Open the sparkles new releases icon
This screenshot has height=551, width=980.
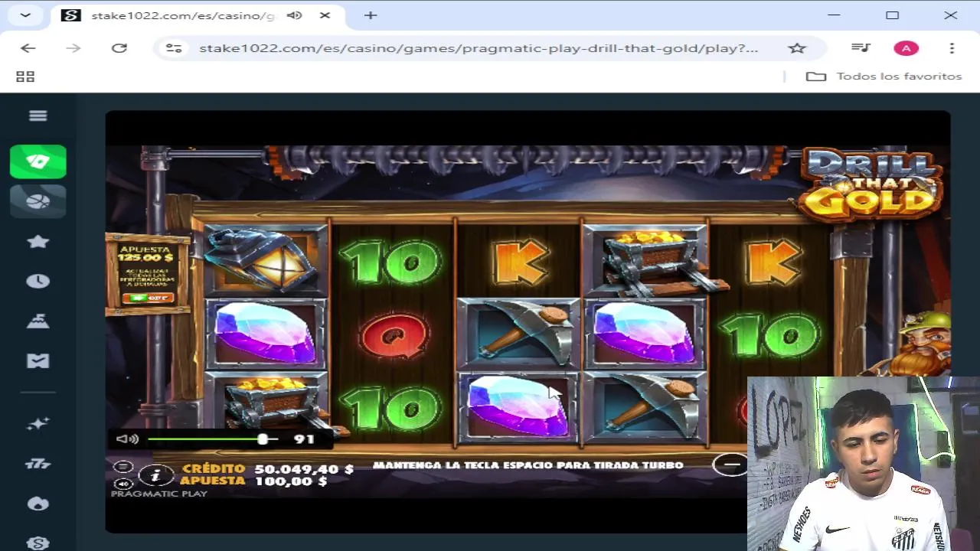(x=38, y=424)
